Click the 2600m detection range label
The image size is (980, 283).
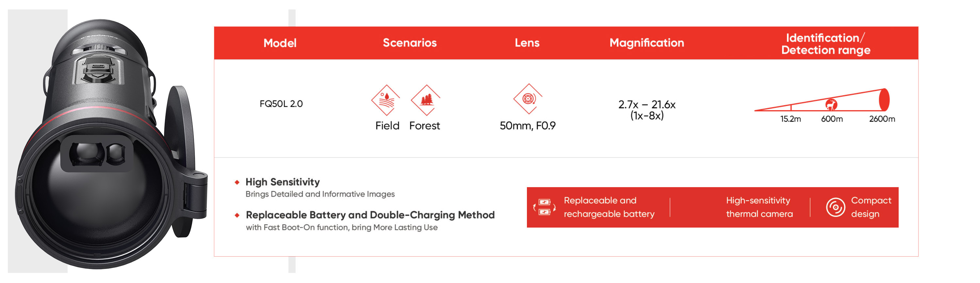882,119
